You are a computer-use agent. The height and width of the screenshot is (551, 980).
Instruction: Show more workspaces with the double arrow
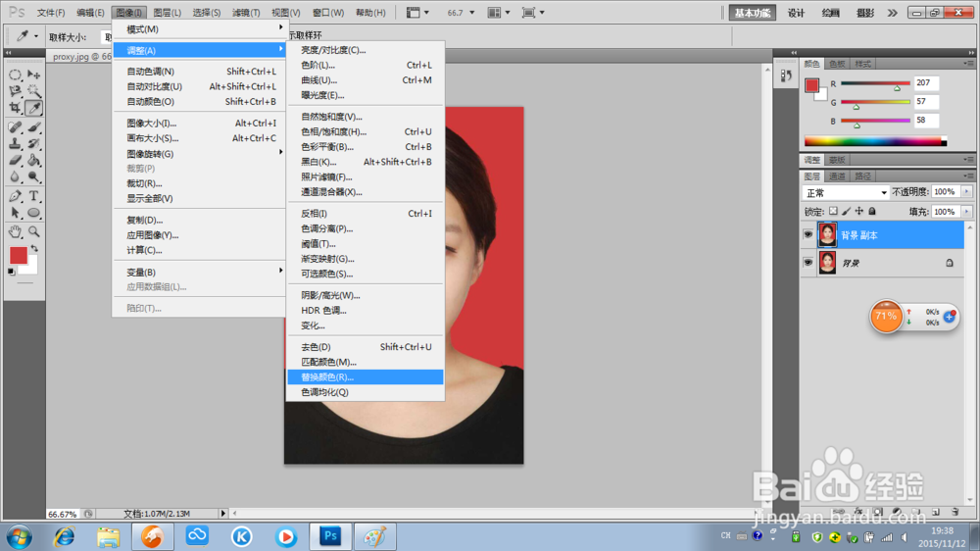[892, 13]
